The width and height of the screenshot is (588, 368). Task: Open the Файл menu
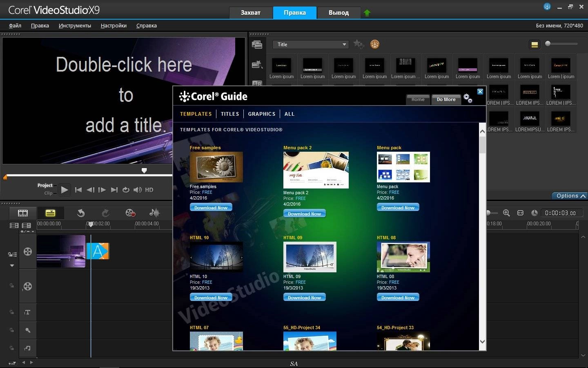pyautogui.click(x=15, y=25)
